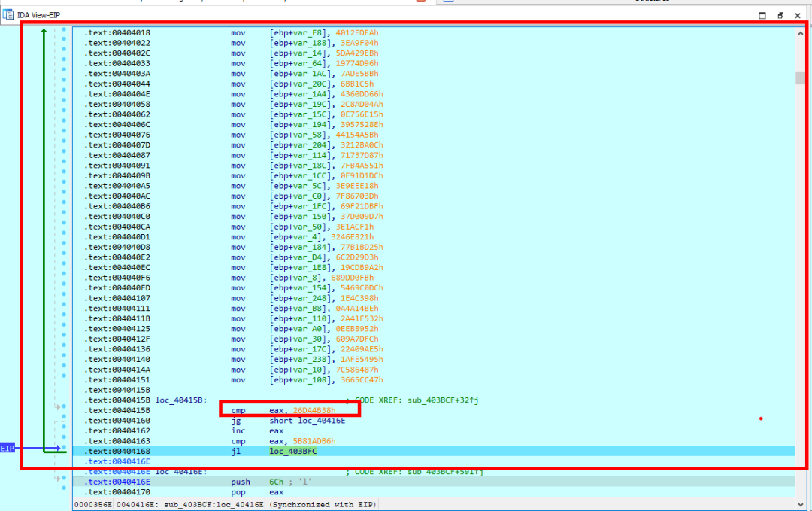812x511 pixels.
Task: Click operand [ebp+var_B8]
Action: [x=300, y=309]
